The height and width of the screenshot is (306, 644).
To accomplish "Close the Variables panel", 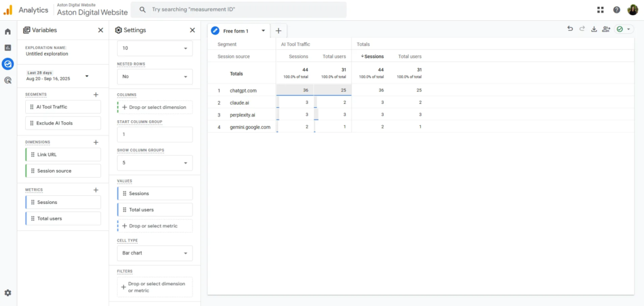I will coord(101,30).
